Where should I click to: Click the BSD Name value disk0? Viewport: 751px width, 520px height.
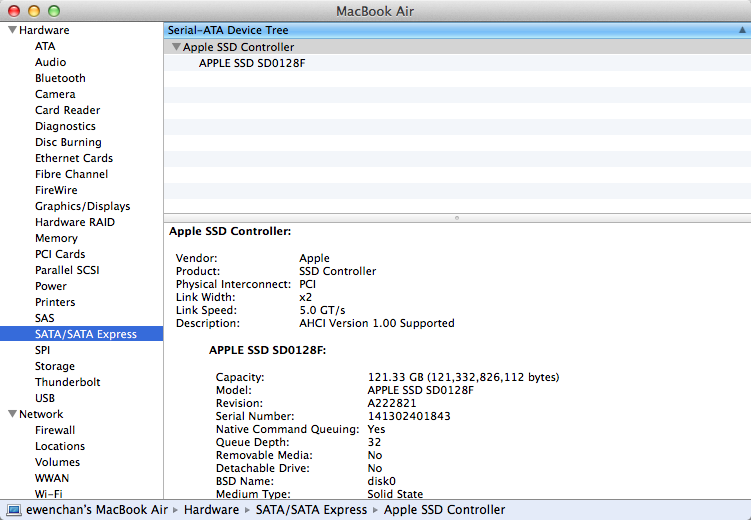382,481
